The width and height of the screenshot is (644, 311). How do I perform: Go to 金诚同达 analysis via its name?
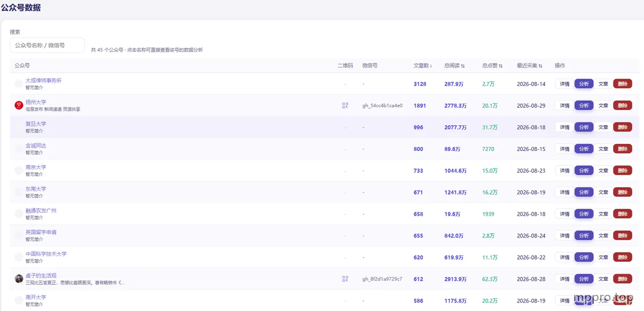pyautogui.click(x=36, y=145)
